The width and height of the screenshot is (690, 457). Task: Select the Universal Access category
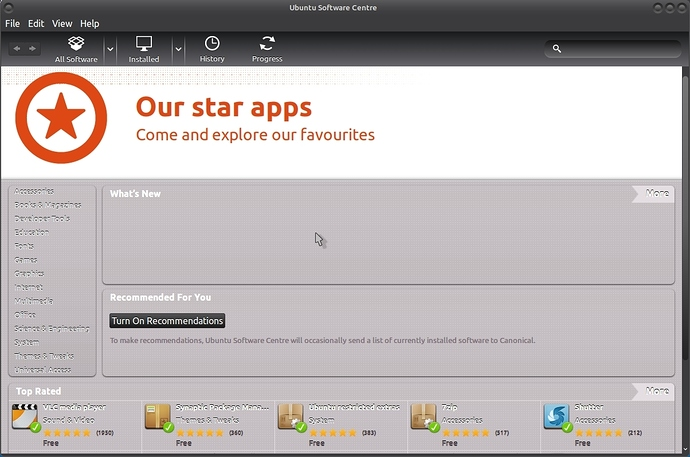click(42, 369)
